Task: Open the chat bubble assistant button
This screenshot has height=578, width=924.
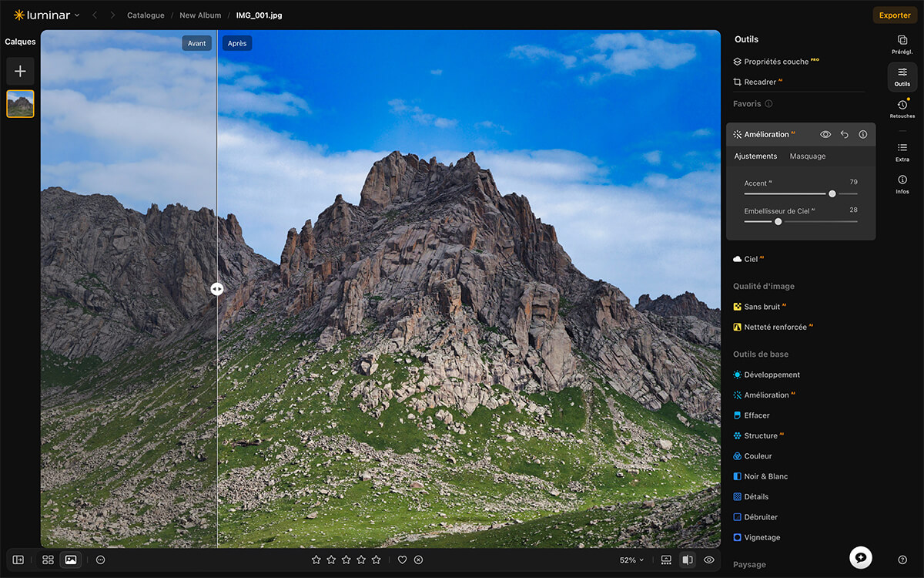Action: tap(860, 557)
